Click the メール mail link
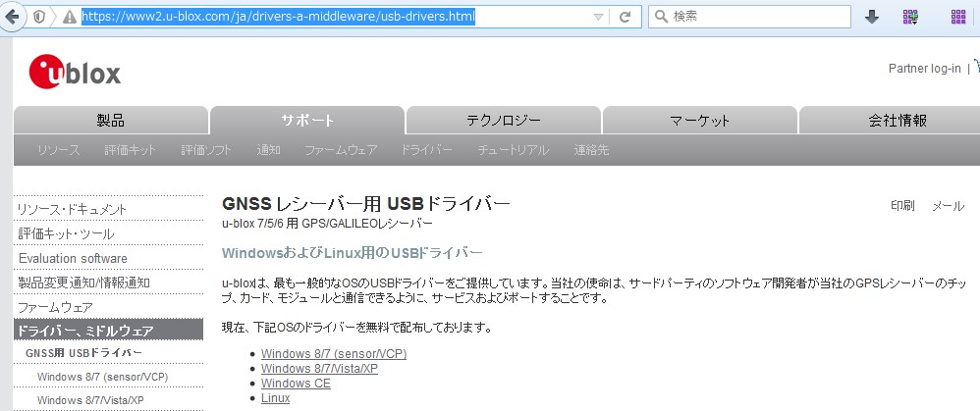 949,206
